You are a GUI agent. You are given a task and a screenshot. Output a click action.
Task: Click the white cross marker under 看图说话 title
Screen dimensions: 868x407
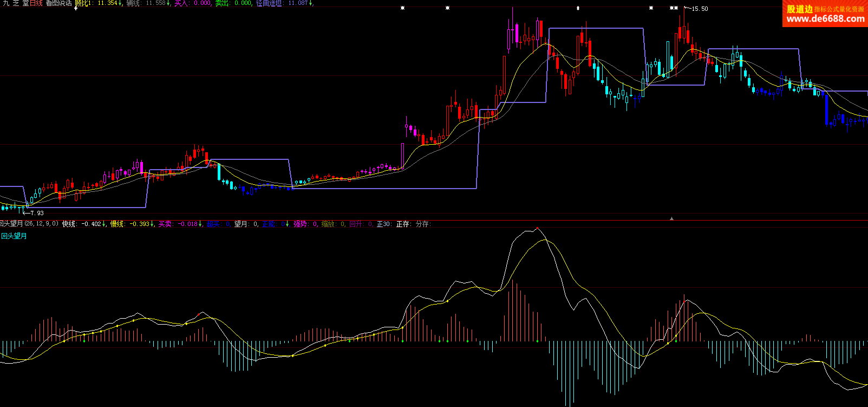click(76, 9)
